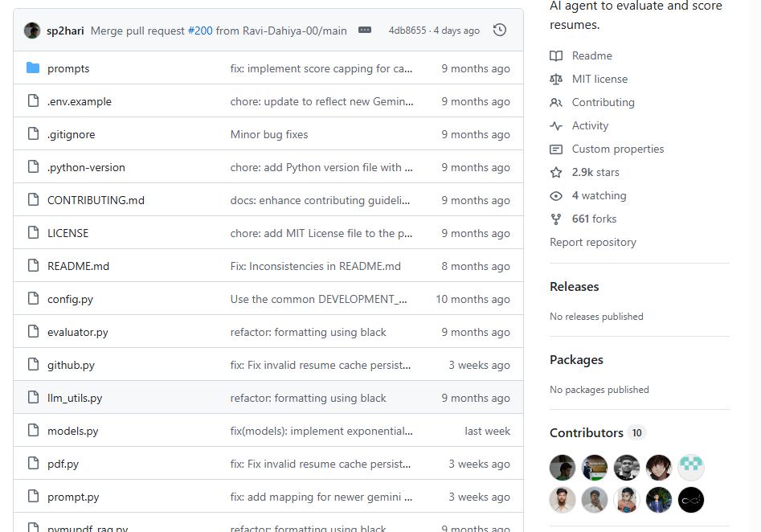This screenshot has height=532, width=761.
Task: Click the fork icon beside 661 forks
Action: pyautogui.click(x=556, y=219)
